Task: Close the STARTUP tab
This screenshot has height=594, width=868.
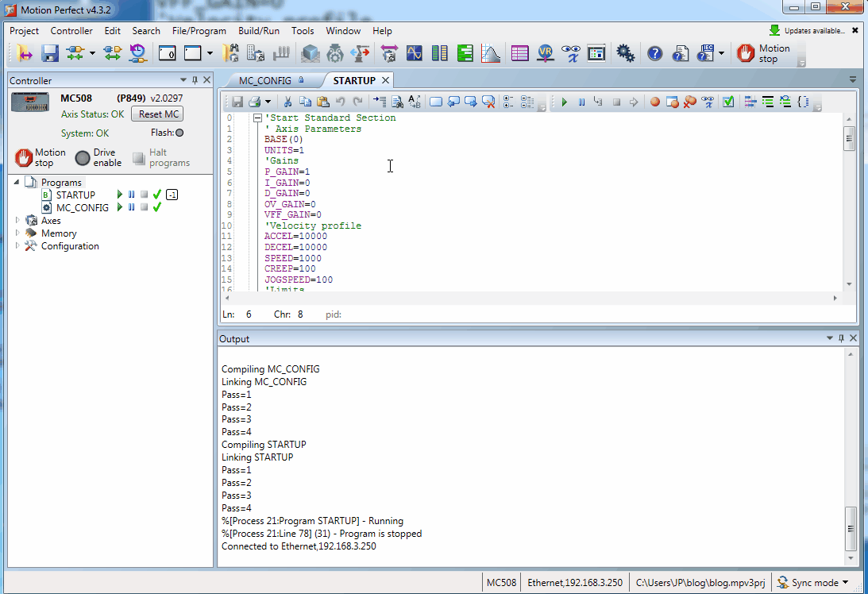Action: tap(386, 80)
